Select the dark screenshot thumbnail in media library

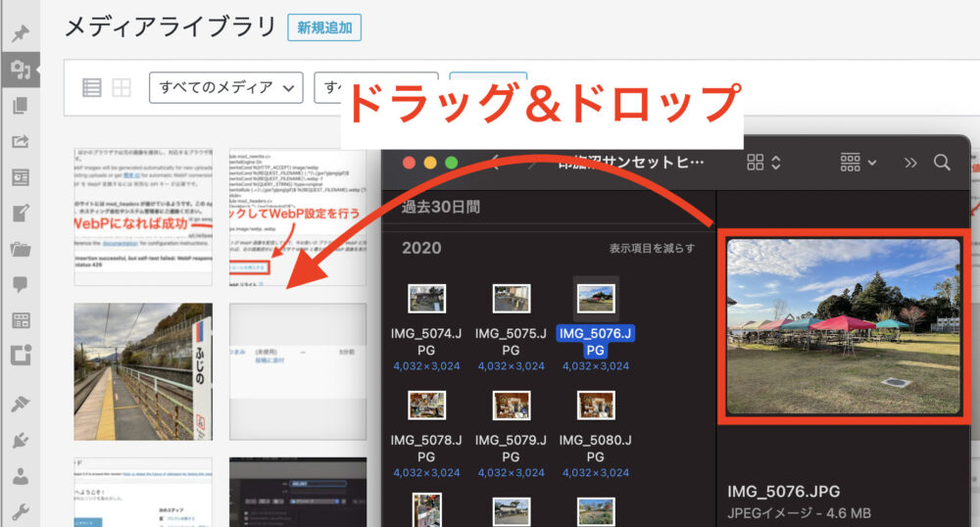(298, 492)
